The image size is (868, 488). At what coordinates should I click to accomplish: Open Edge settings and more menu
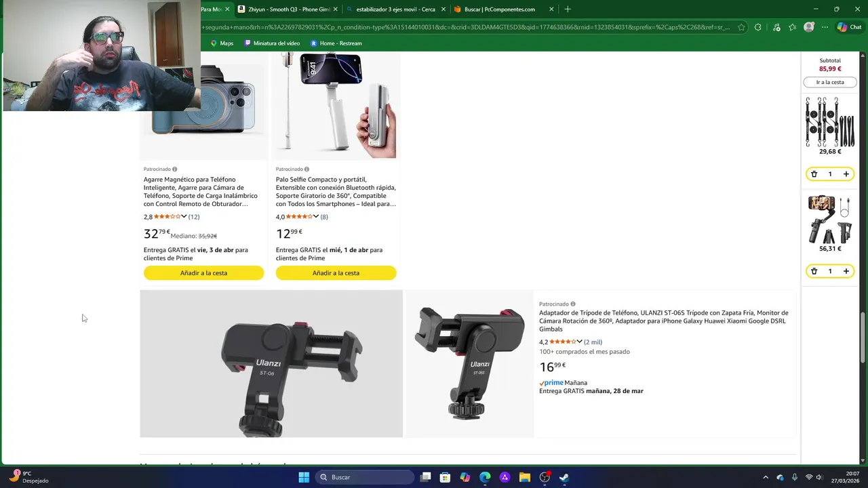click(x=825, y=27)
